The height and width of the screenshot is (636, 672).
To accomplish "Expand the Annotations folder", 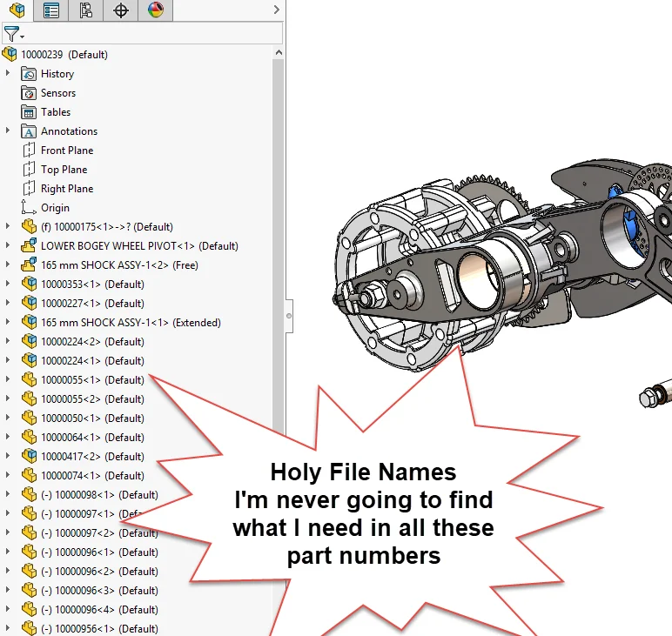I will coord(8,131).
